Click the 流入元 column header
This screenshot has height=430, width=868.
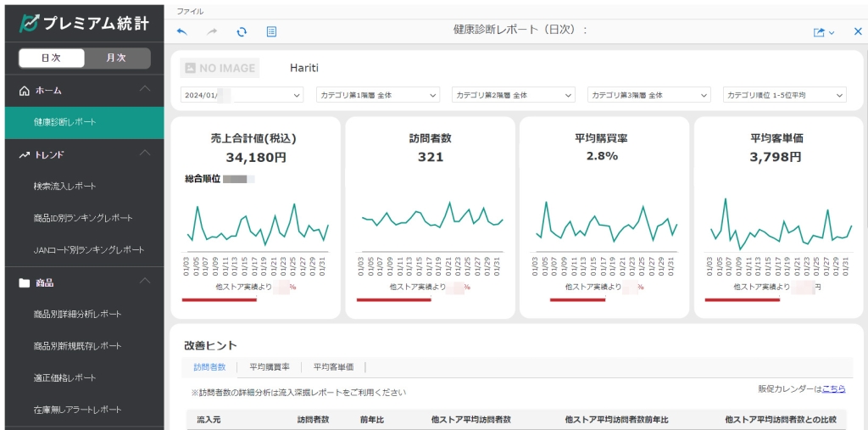tap(209, 420)
